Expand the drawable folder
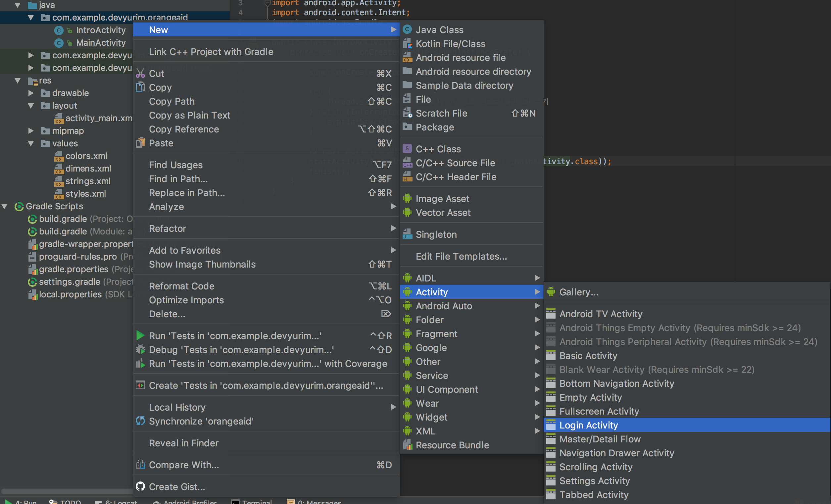831x504 pixels. coord(31,93)
